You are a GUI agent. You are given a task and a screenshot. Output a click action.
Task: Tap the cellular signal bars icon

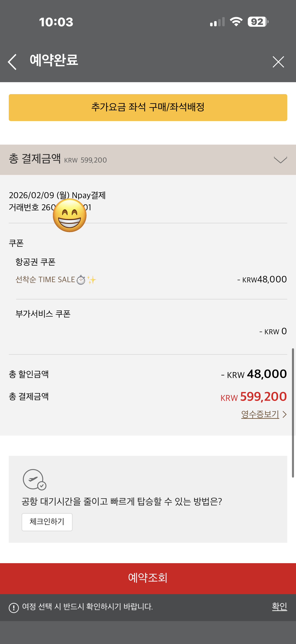pos(217,22)
